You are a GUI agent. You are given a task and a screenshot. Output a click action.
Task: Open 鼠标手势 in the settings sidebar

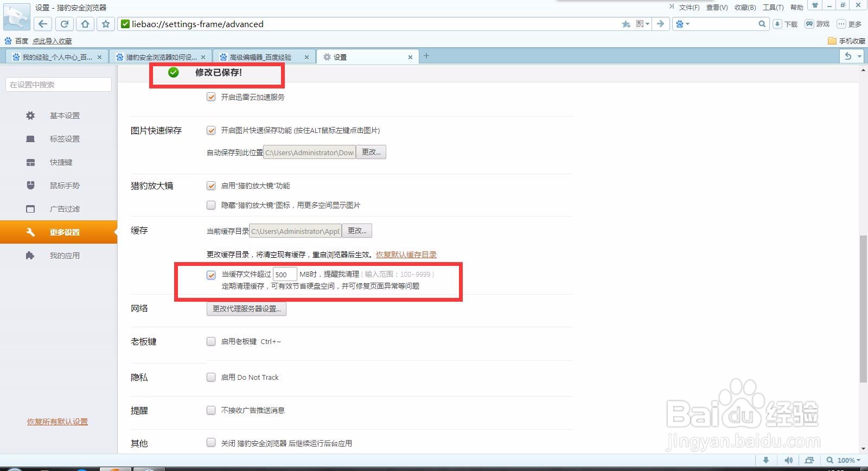(59, 186)
